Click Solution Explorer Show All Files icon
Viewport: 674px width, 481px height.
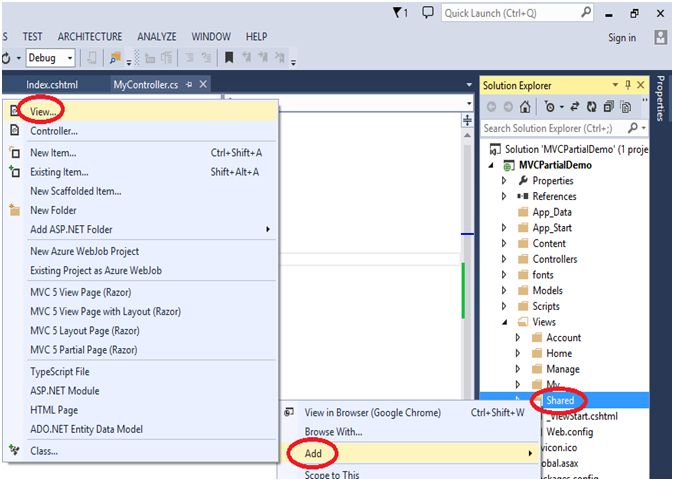[626, 107]
